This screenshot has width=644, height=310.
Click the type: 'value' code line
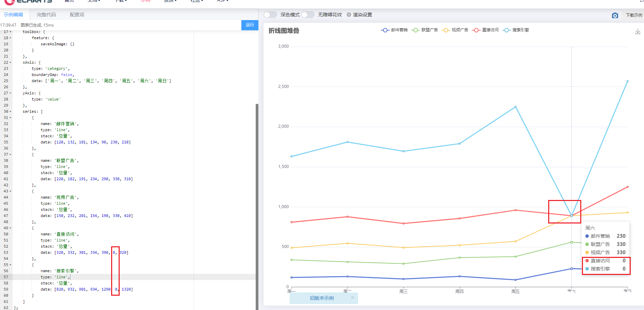pos(46,99)
